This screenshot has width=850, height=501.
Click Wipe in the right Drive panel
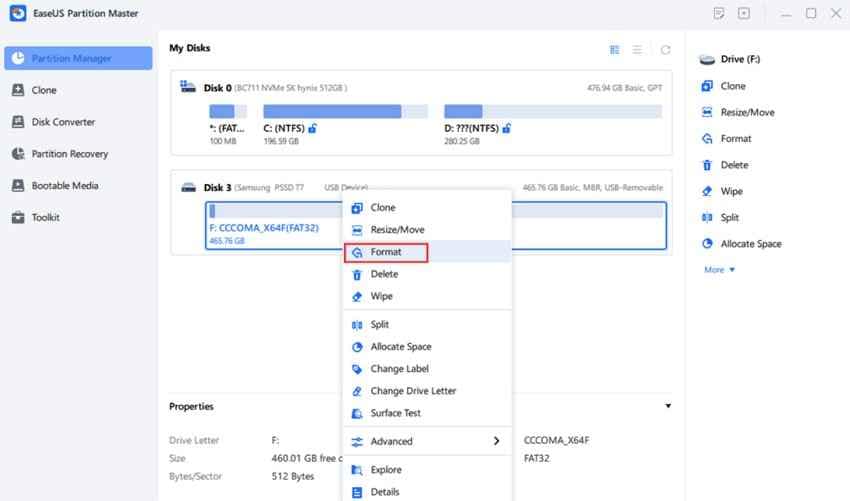(731, 191)
